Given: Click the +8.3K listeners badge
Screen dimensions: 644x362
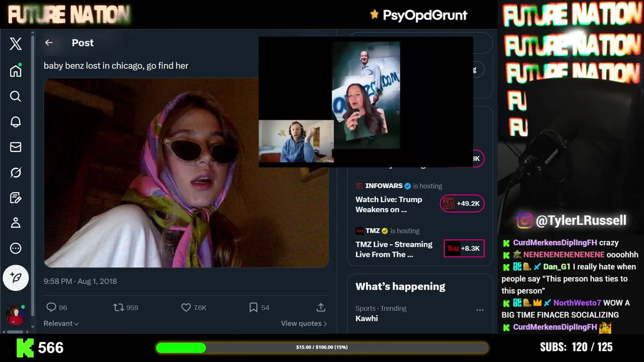Looking at the screenshot, I should tap(464, 248).
